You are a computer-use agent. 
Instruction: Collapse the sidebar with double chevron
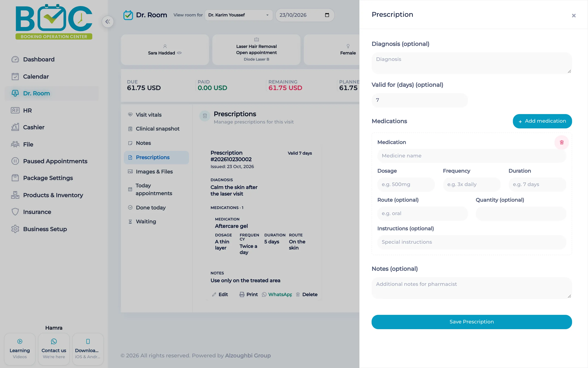coord(108,22)
